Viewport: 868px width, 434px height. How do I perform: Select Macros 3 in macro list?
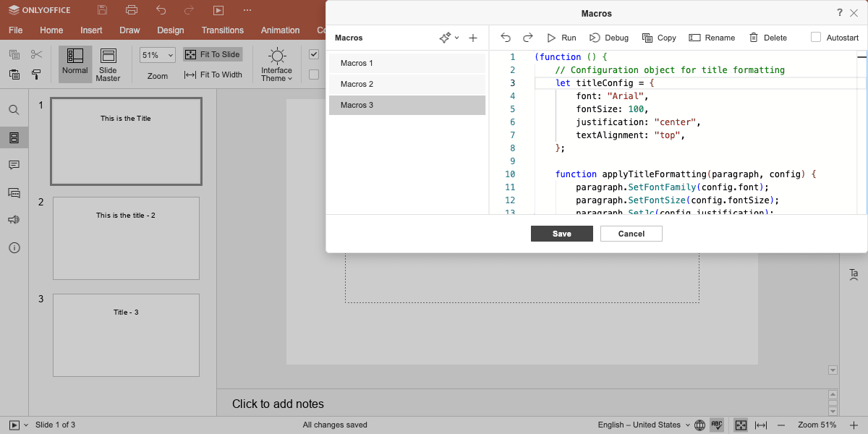(x=407, y=105)
